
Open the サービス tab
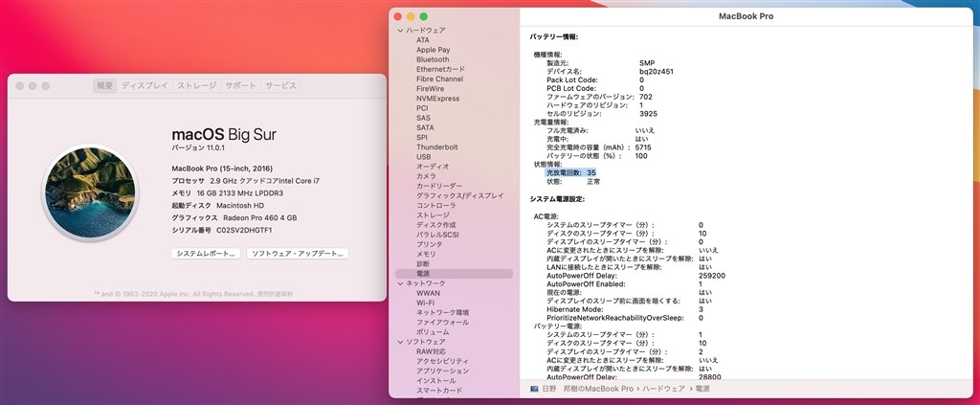(280, 85)
